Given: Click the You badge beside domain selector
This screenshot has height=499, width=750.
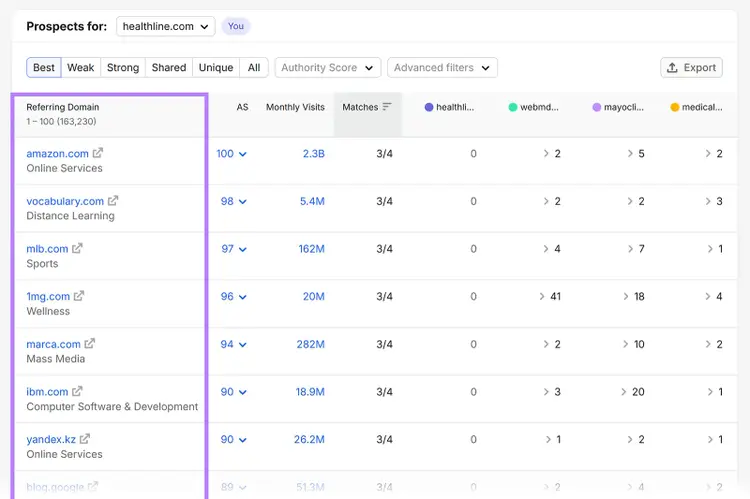Looking at the screenshot, I should (236, 26).
